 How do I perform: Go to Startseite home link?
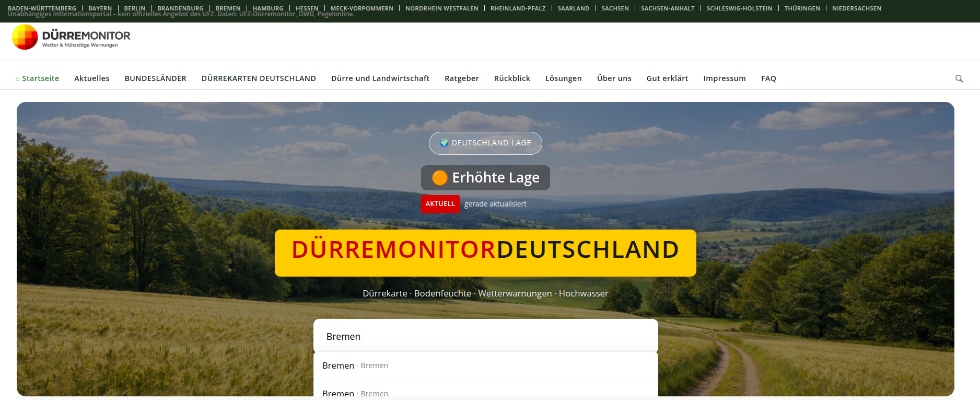point(37,78)
